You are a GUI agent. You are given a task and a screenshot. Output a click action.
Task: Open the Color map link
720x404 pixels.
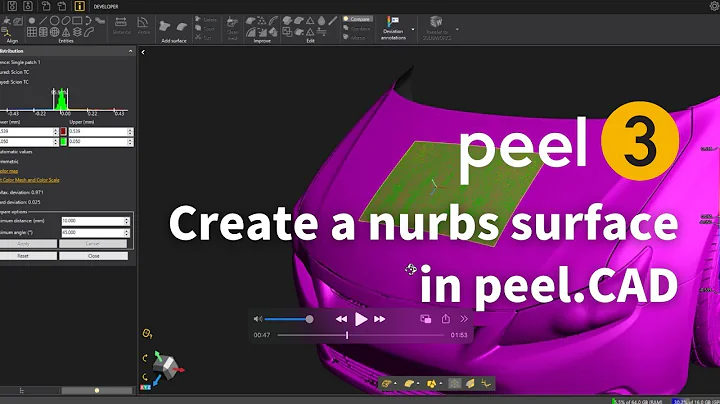pos(9,171)
